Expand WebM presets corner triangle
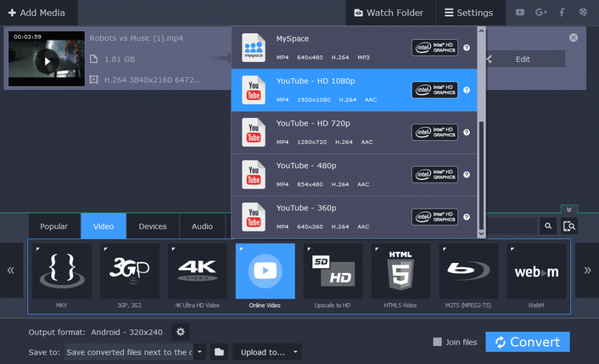 click(512, 249)
